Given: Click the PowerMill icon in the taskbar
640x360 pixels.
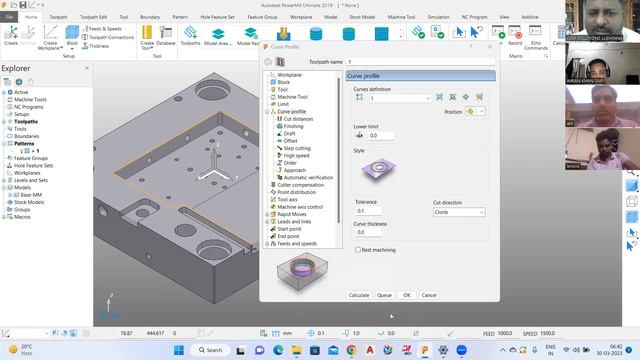Looking at the screenshot, I should (424, 350).
